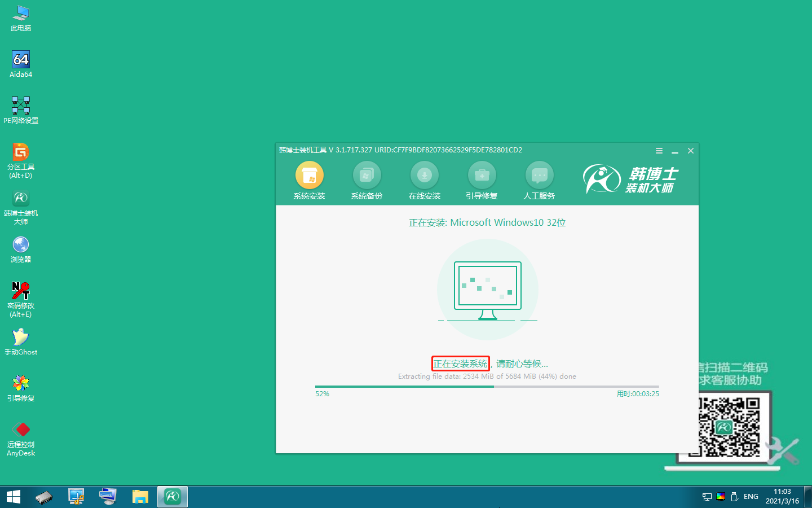Minimize the 韩博士 installer window

674,151
